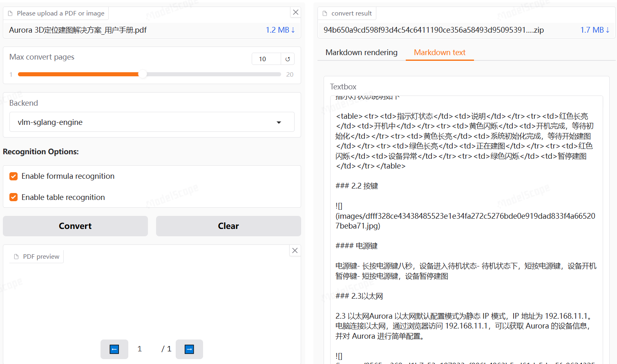The width and height of the screenshot is (617, 364).
Task: Click the Max convert pages slider handle
Action: (143, 74)
